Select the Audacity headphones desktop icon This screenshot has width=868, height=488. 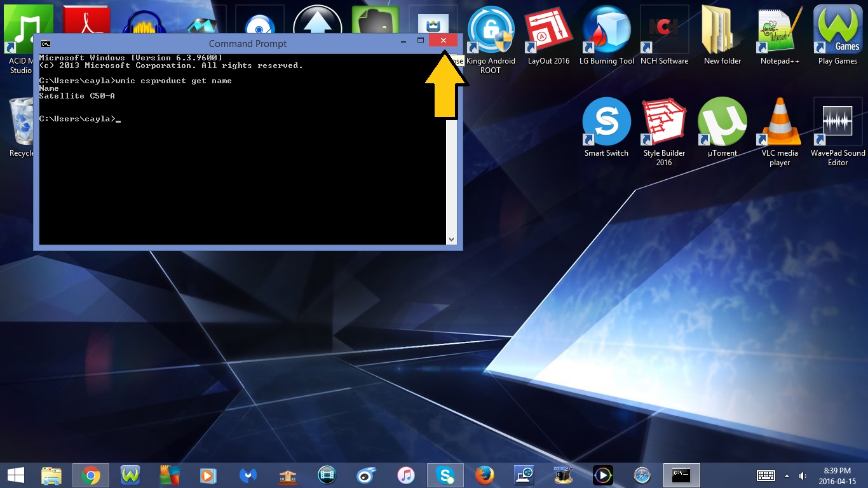point(144,20)
